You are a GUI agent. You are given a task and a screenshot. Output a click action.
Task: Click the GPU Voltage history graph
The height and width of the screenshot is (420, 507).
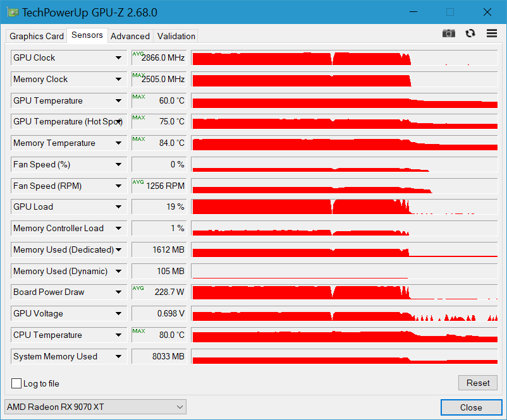[x=344, y=314]
